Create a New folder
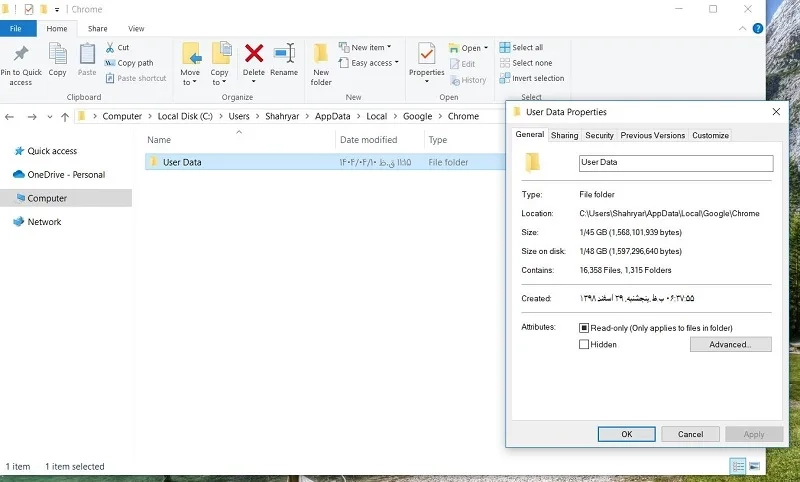The image size is (800, 482). click(321, 64)
